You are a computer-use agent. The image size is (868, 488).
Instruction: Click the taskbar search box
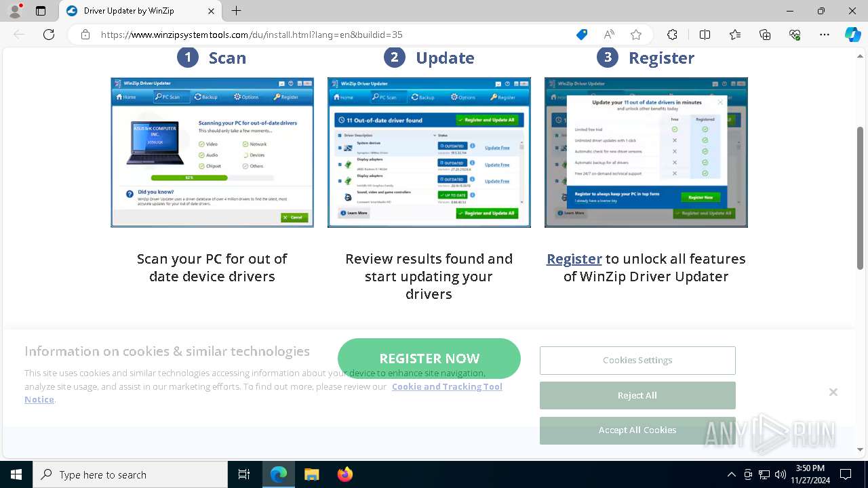(130, 474)
